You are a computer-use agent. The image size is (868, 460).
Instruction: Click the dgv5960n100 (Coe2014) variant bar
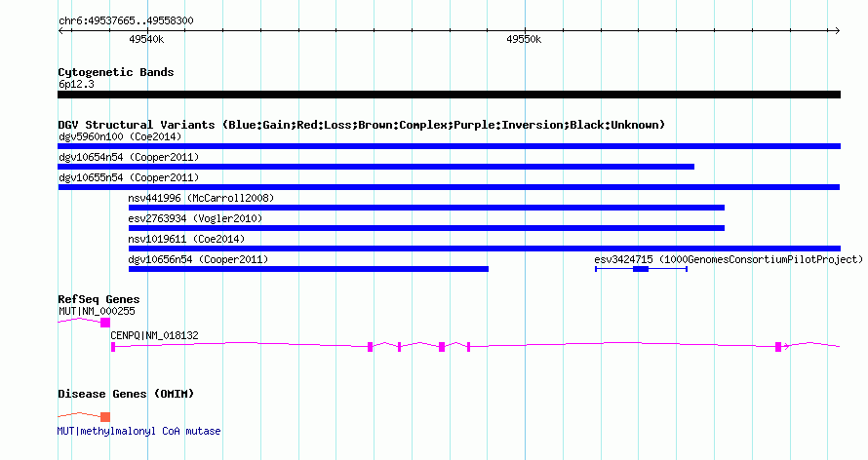pyautogui.click(x=449, y=146)
